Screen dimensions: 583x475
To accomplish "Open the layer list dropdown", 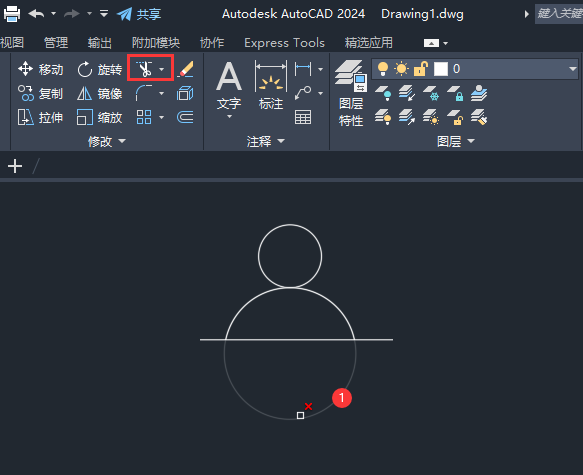I will point(573,69).
